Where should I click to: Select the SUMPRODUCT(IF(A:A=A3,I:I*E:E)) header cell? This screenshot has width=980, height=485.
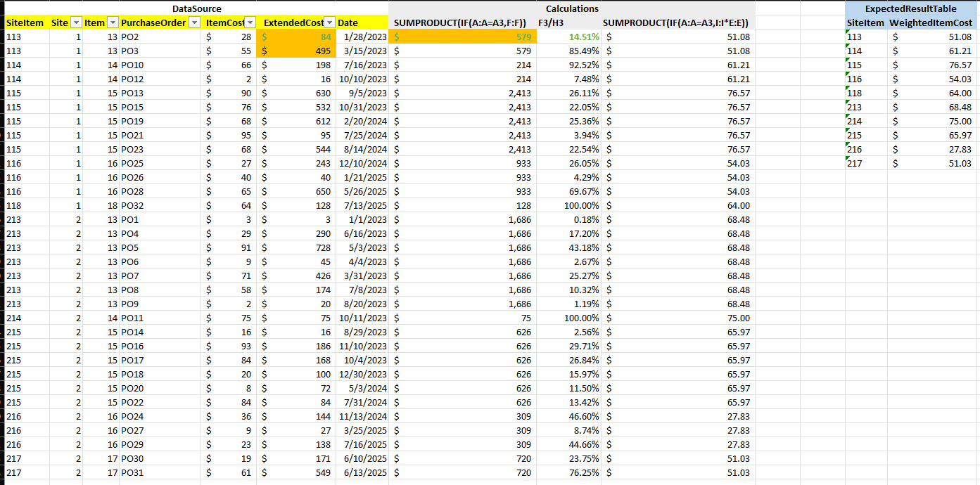click(678, 22)
